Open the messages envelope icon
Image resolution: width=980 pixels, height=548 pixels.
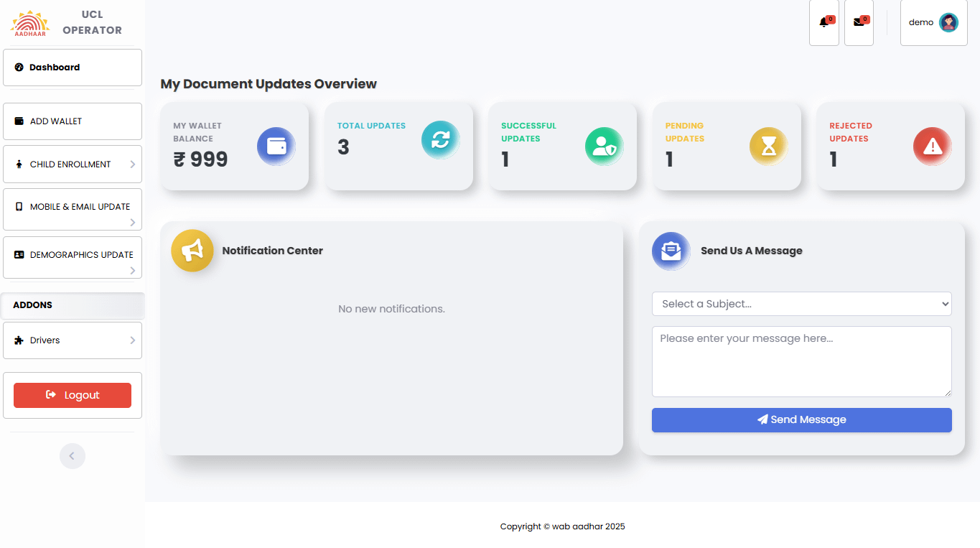859,23
